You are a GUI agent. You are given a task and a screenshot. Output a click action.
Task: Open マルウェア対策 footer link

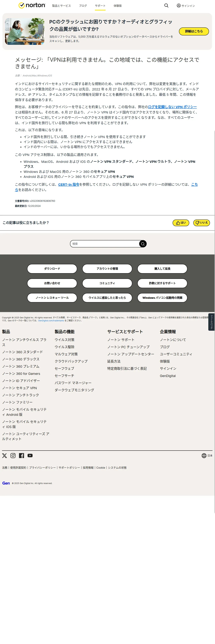[66, 354]
